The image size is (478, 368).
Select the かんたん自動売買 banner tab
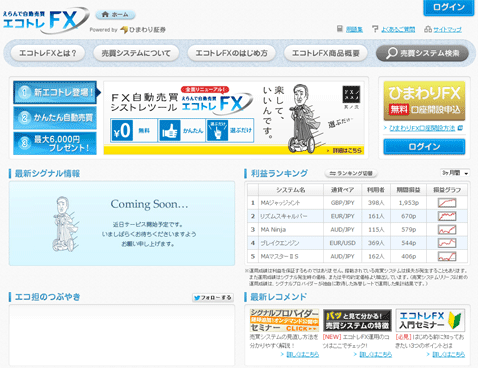[x=55, y=118]
